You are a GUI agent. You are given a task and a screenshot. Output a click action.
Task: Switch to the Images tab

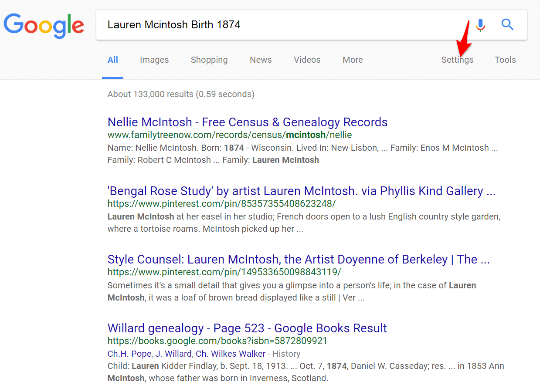[x=154, y=60]
